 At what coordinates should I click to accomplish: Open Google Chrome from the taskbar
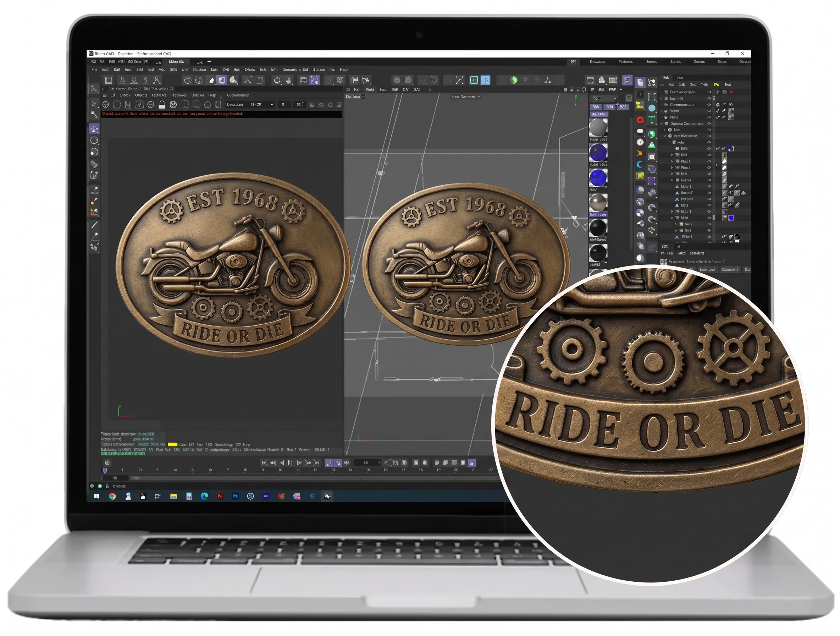point(112,496)
